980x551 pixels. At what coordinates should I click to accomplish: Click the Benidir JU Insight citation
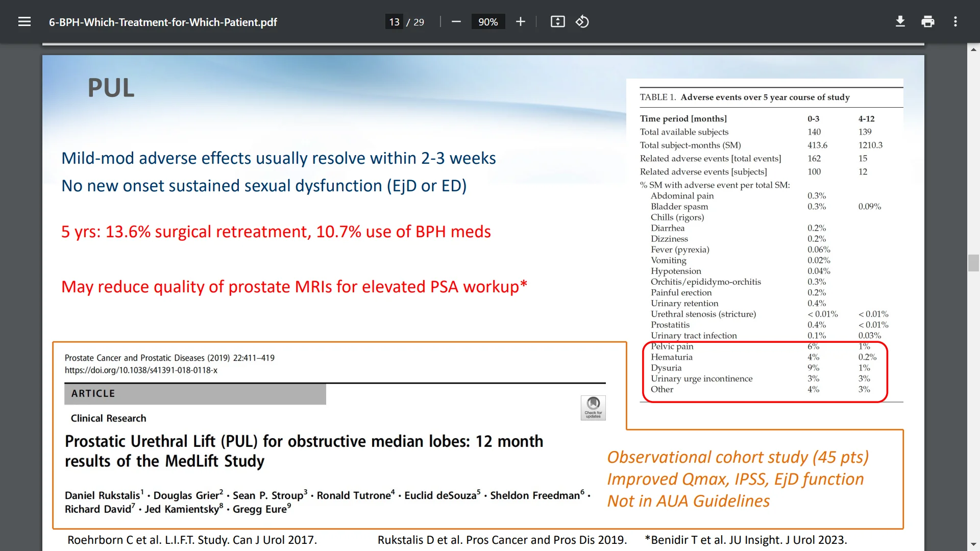click(x=746, y=540)
